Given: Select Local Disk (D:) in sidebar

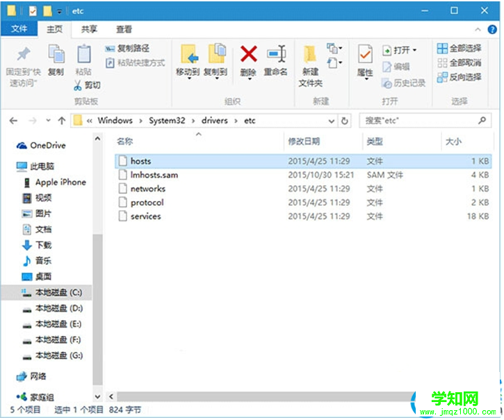Looking at the screenshot, I should [x=53, y=309].
